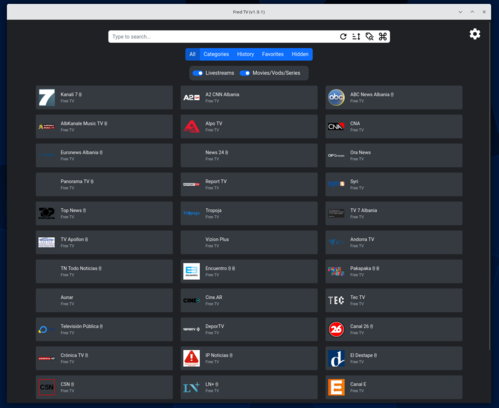This screenshot has width=499, height=408.
Task: Click the Report TV logo
Action: [191, 184]
